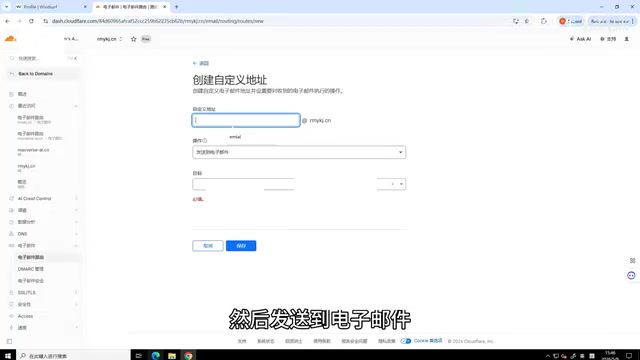Open DMARC 管理 sidebar item
640x360 pixels.
(31, 269)
